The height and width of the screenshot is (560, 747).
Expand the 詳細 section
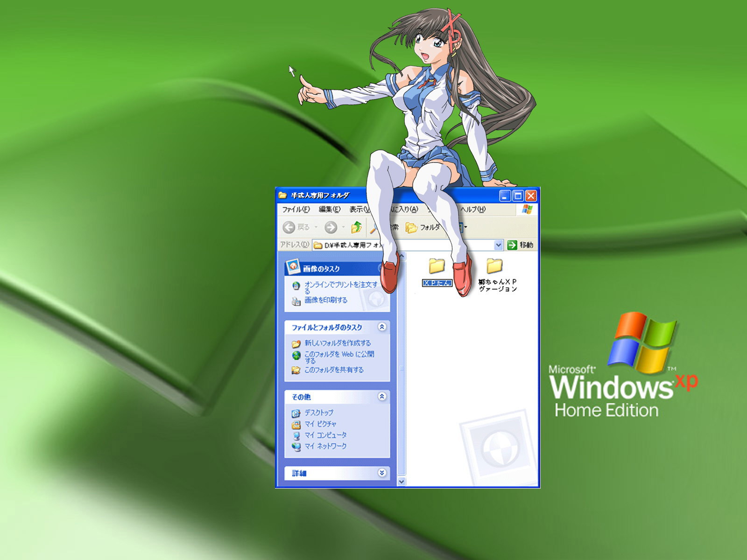pos(382,473)
